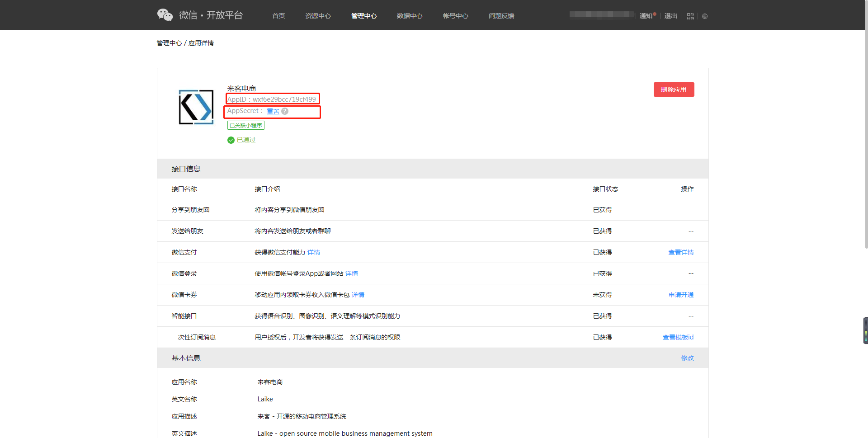Open the 数据中心 nav item

(410, 16)
